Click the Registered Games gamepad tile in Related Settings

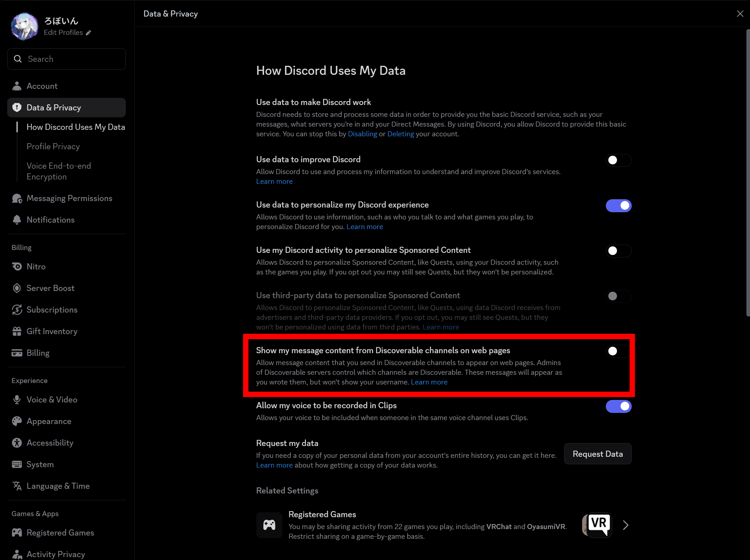[269, 525]
